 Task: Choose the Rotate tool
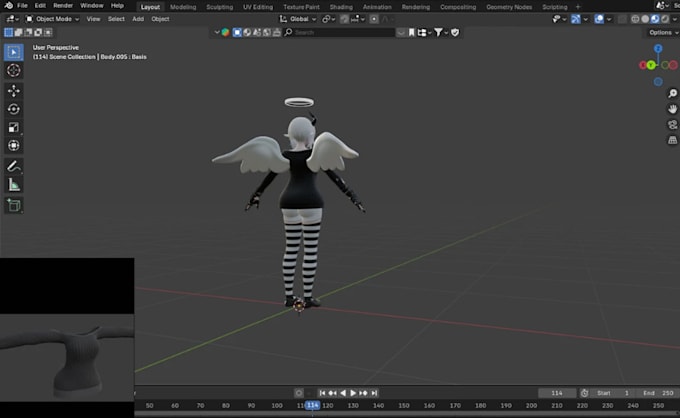point(13,109)
